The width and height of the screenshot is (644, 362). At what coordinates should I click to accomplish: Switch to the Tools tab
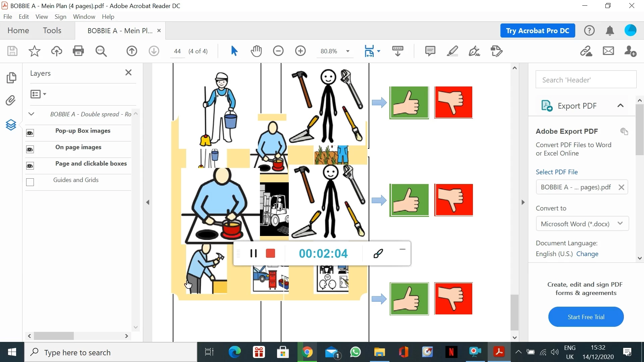pos(52,31)
